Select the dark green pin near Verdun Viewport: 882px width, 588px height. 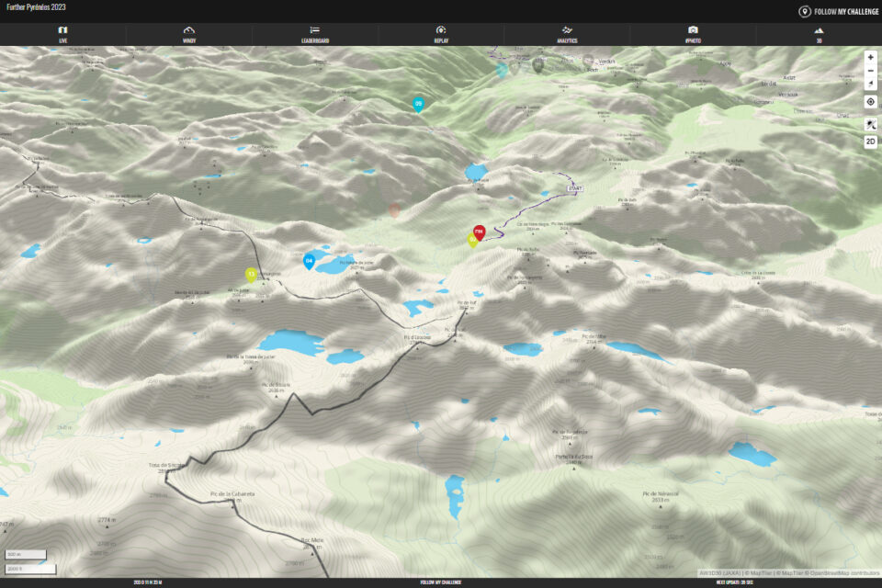tap(537, 65)
